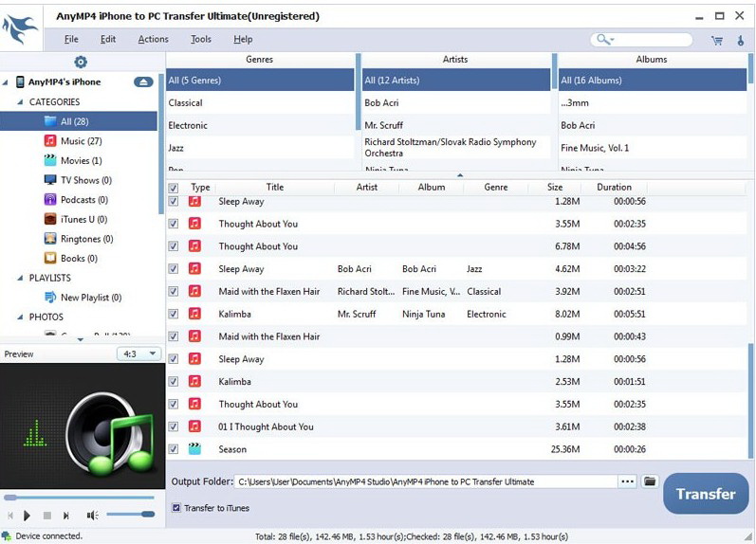Image resolution: width=756 pixels, height=544 pixels.
Task: Click the video type icon of Season row
Action: (194, 449)
